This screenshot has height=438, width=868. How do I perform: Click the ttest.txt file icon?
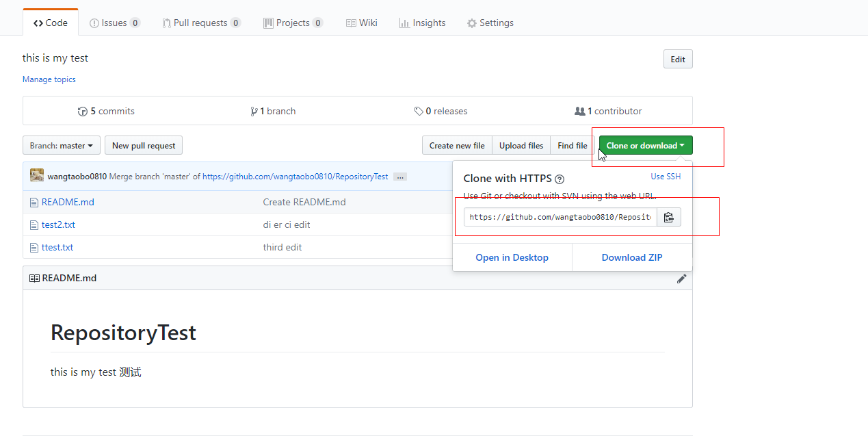coord(34,248)
